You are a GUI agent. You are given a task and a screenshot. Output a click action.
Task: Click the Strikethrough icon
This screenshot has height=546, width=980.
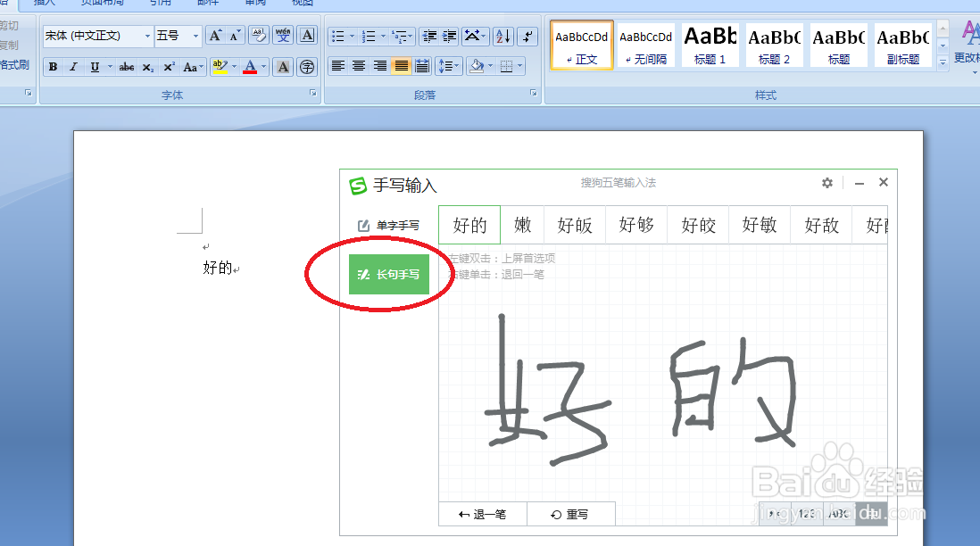[x=127, y=66]
